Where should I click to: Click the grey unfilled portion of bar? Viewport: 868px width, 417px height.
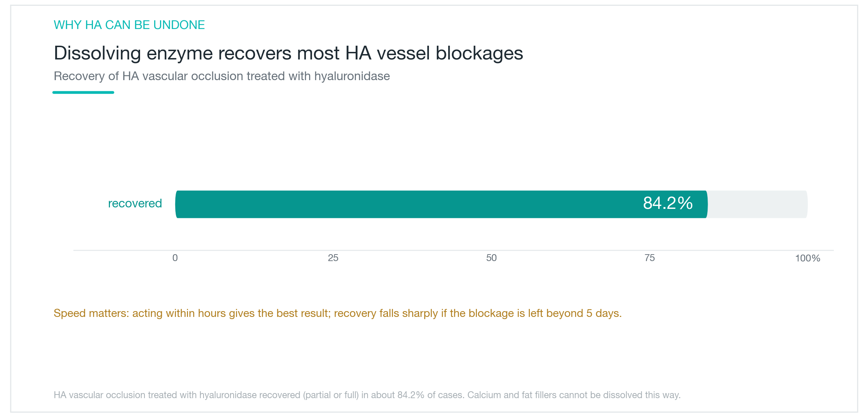tap(758, 204)
